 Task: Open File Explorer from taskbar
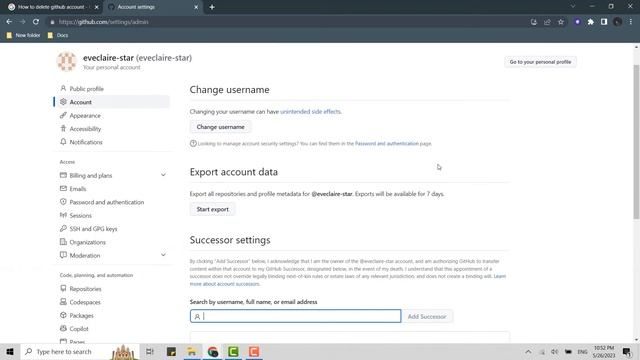tap(192, 351)
